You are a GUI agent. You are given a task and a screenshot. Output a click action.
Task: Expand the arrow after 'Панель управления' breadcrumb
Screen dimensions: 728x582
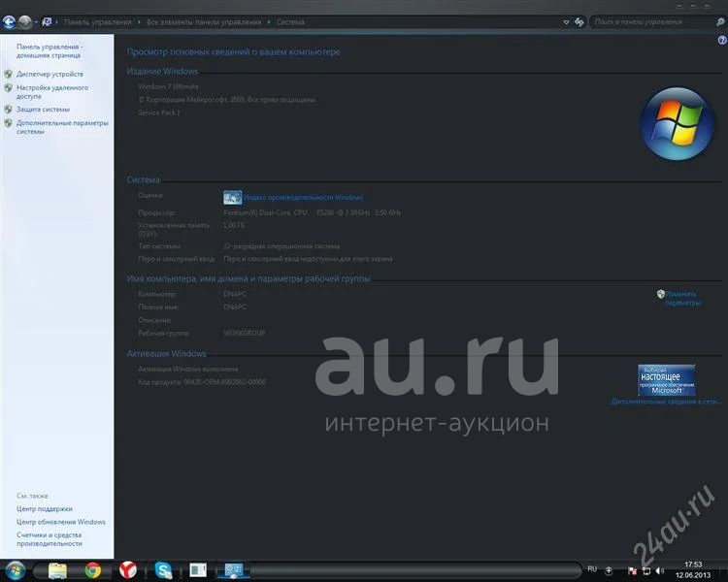[139, 21]
